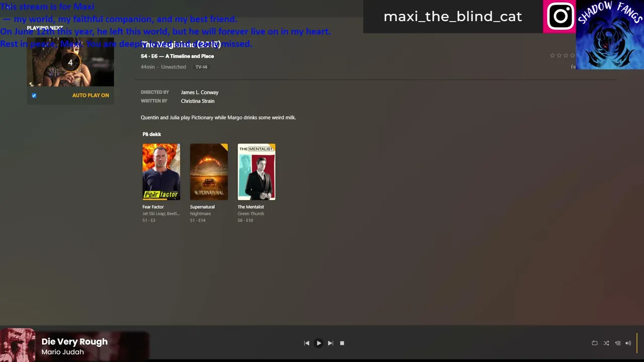The image size is (644, 362).
Task: Click the AUTO PLAY ON label
Action: coord(91,95)
